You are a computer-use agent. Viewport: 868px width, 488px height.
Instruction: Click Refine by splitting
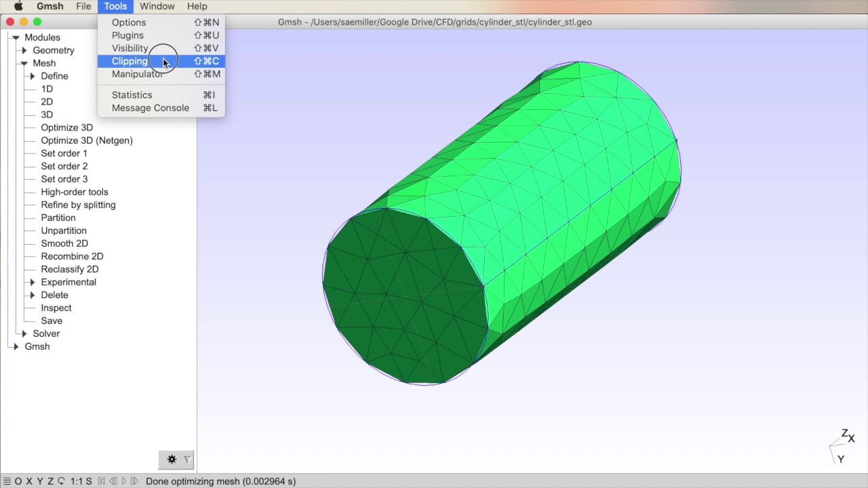[78, 205]
